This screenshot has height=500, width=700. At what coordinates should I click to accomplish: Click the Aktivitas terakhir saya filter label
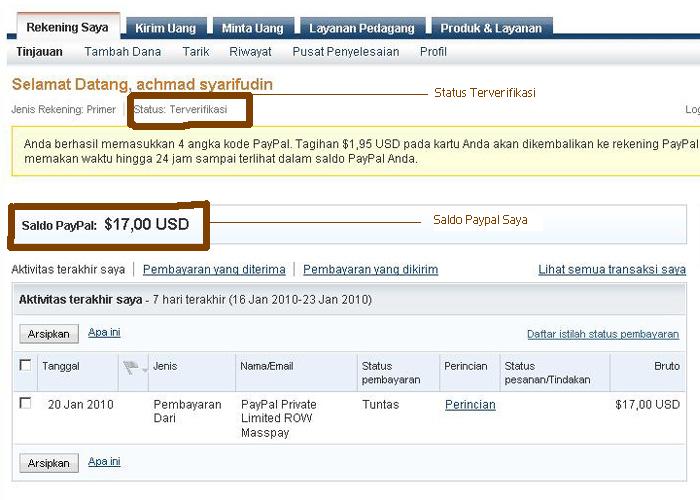point(68,270)
